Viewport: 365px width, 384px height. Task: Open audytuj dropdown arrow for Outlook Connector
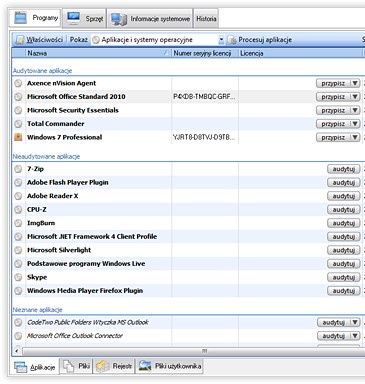coord(355,336)
